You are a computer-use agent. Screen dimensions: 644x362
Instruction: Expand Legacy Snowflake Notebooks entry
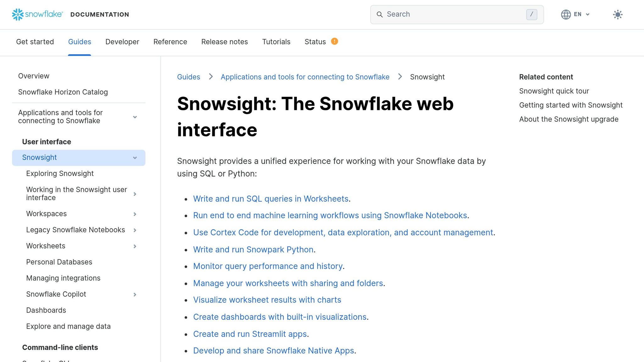(135, 230)
